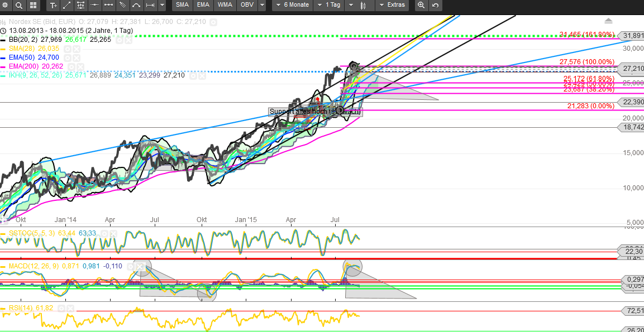Screen dimensions: 644x332
Task: Click the 22,390 horizontal line axis label
Action: [631, 102]
